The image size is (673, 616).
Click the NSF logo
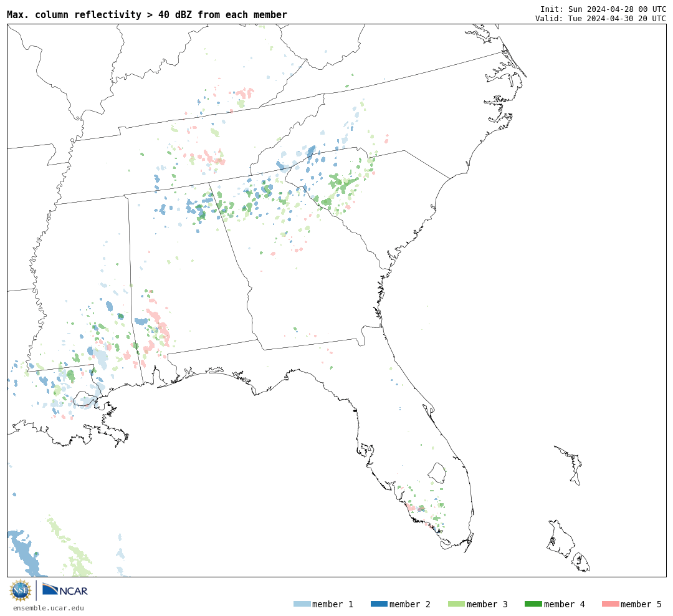point(20,590)
